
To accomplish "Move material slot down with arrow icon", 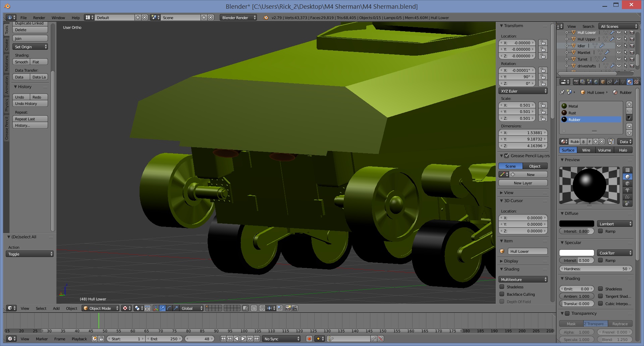I will (629, 133).
